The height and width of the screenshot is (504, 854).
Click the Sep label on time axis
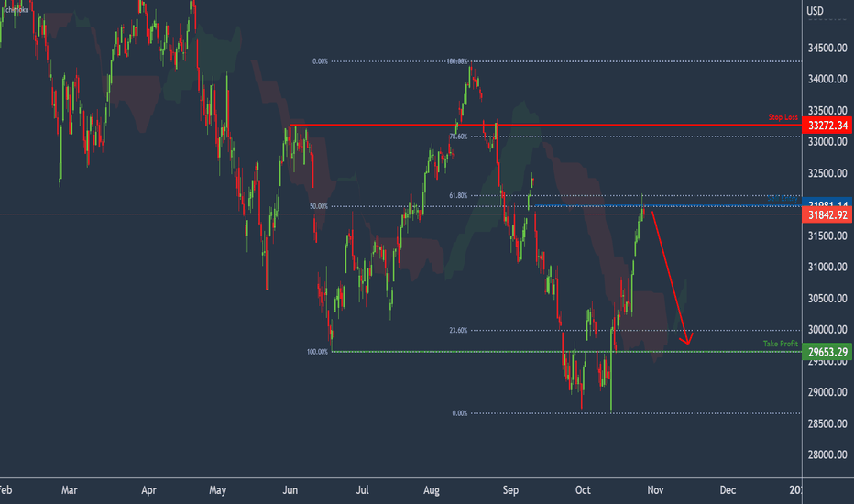pos(510,490)
